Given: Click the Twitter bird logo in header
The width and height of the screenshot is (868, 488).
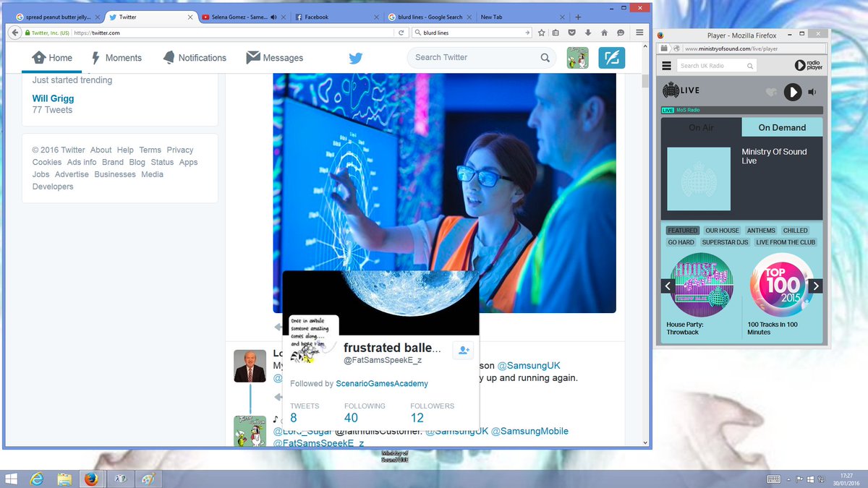Looking at the screenshot, I should (x=355, y=59).
